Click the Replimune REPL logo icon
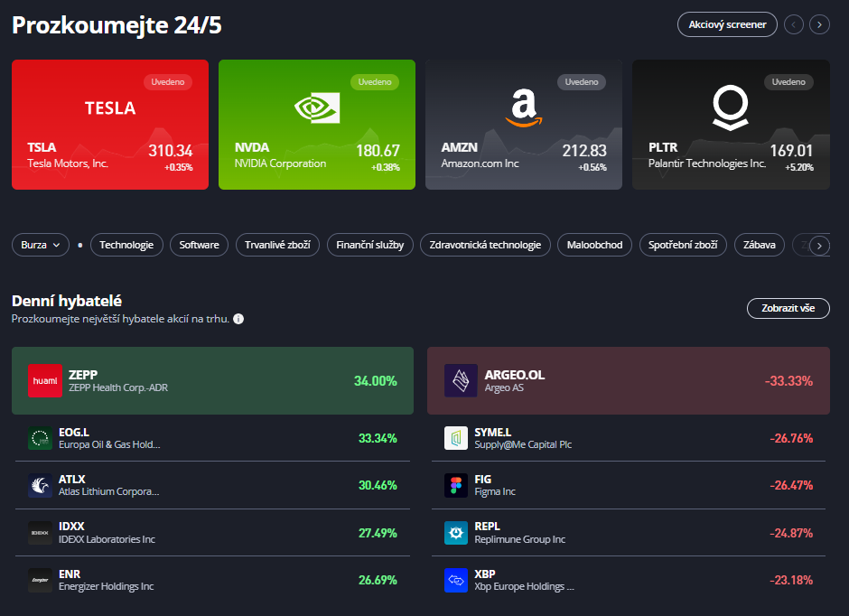The width and height of the screenshot is (849, 616). [456, 533]
